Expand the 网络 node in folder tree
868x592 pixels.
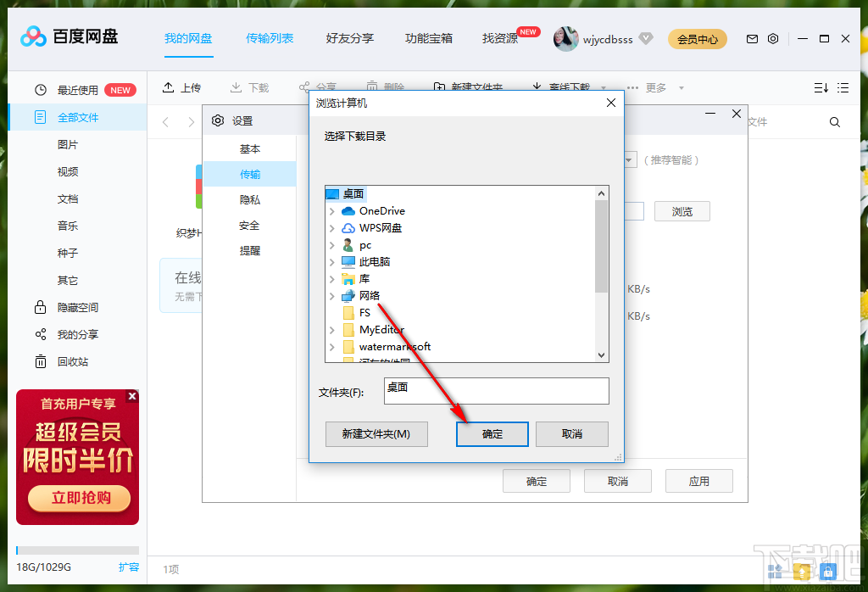(334, 295)
